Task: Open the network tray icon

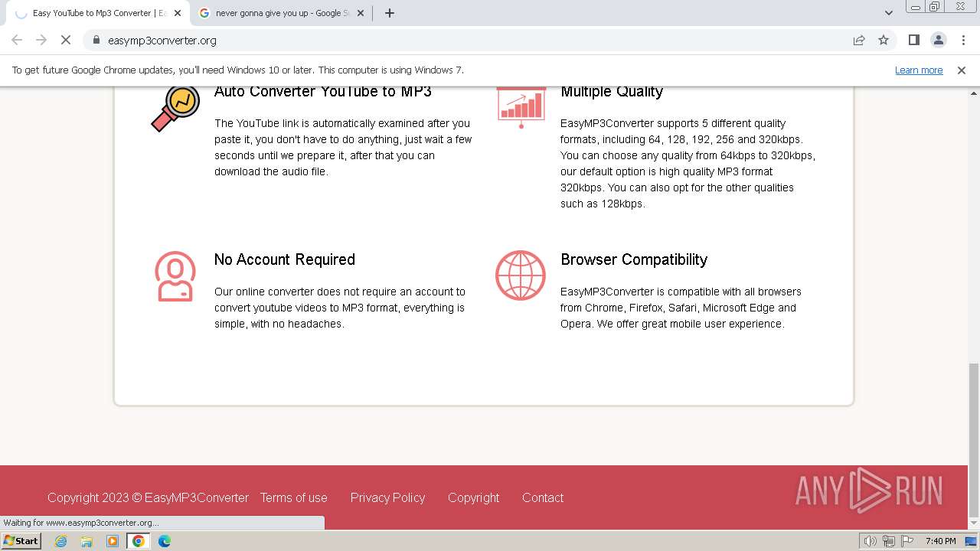Action: [x=889, y=541]
